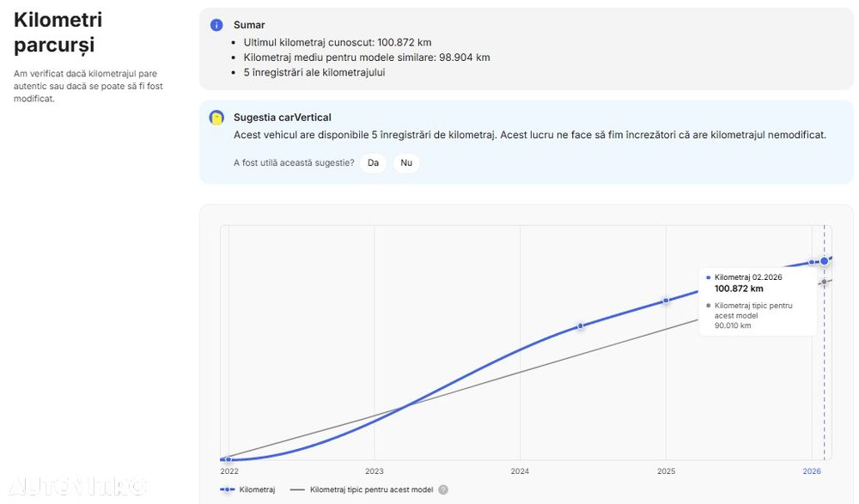The width and height of the screenshot is (859, 504).
Task: Click the Sumar title
Action: point(249,25)
